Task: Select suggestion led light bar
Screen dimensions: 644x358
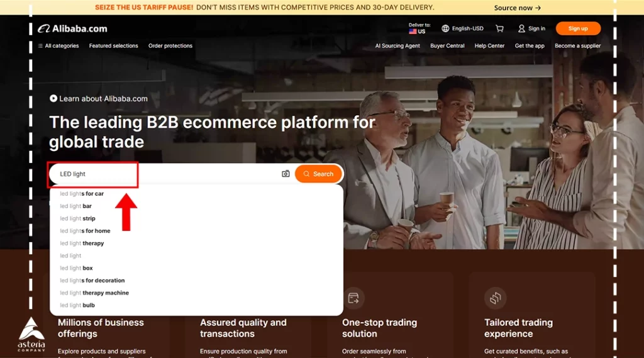Action: click(196, 206)
